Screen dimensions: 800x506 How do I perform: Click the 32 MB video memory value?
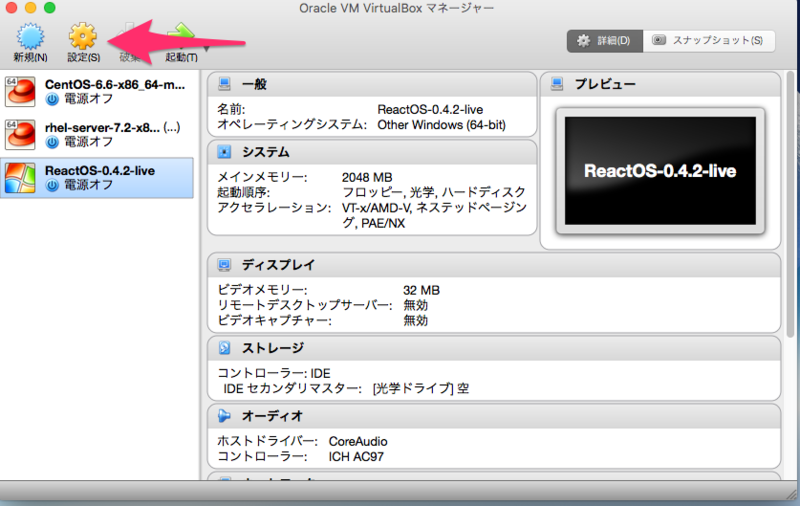(x=421, y=290)
